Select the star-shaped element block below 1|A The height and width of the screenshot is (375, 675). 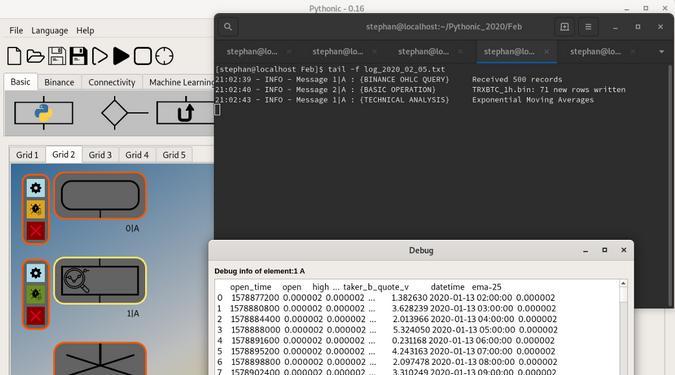pyautogui.click(x=100, y=358)
